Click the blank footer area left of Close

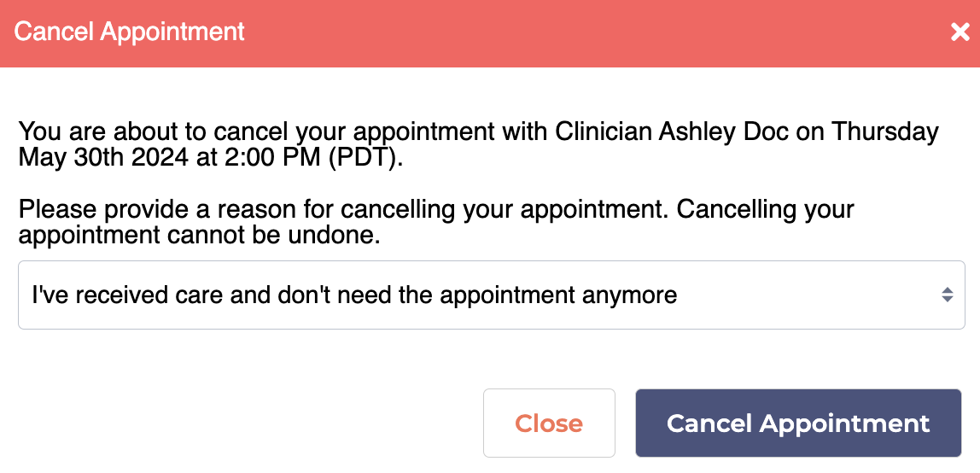coord(239,423)
